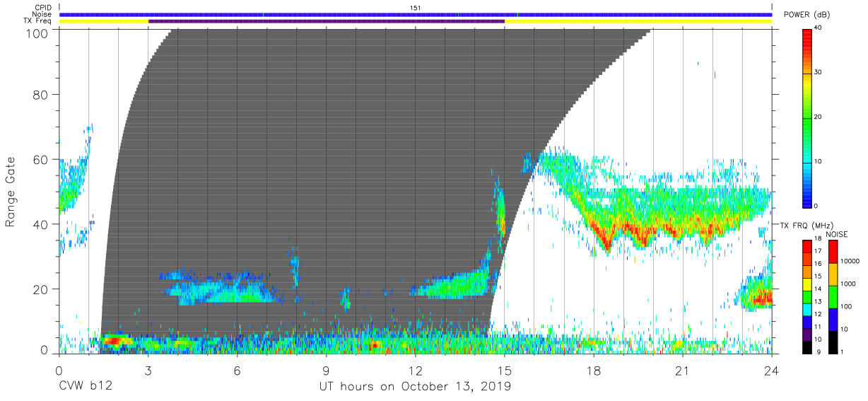Click the x-axis tick label '3'

click(148, 371)
